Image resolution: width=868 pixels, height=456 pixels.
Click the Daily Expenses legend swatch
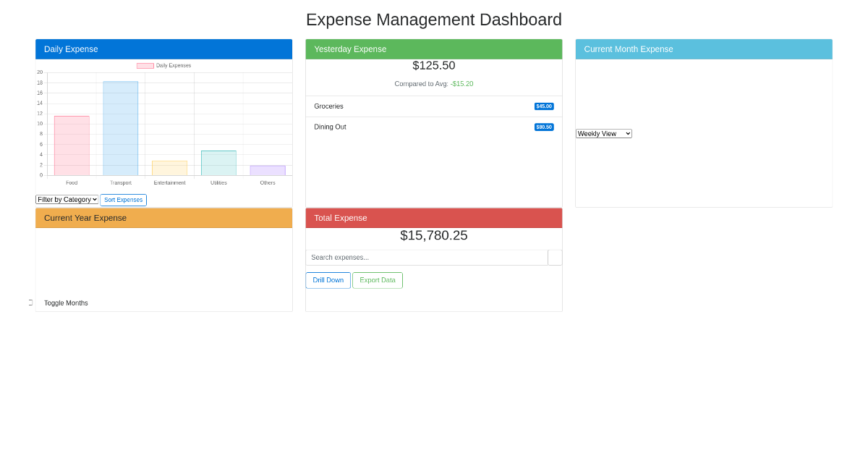click(145, 65)
